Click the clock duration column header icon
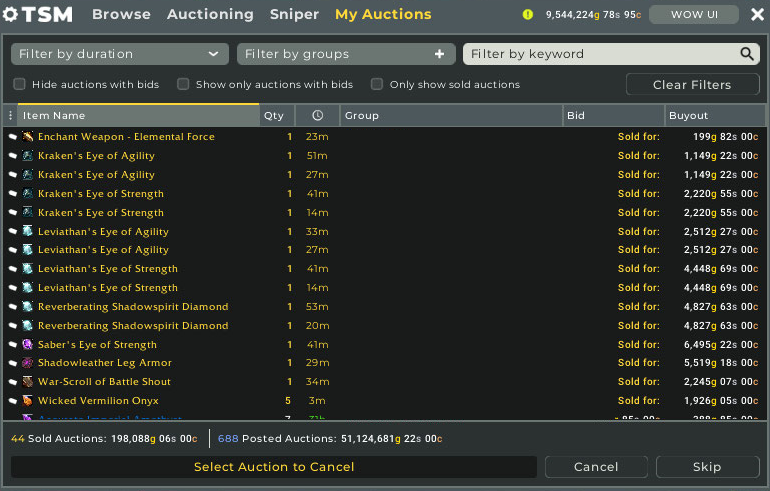770x491 pixels. point(317,116)
